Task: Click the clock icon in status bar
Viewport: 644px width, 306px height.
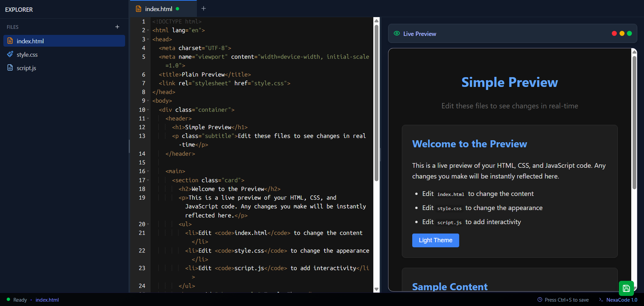Action: click(x=540, y=300)
